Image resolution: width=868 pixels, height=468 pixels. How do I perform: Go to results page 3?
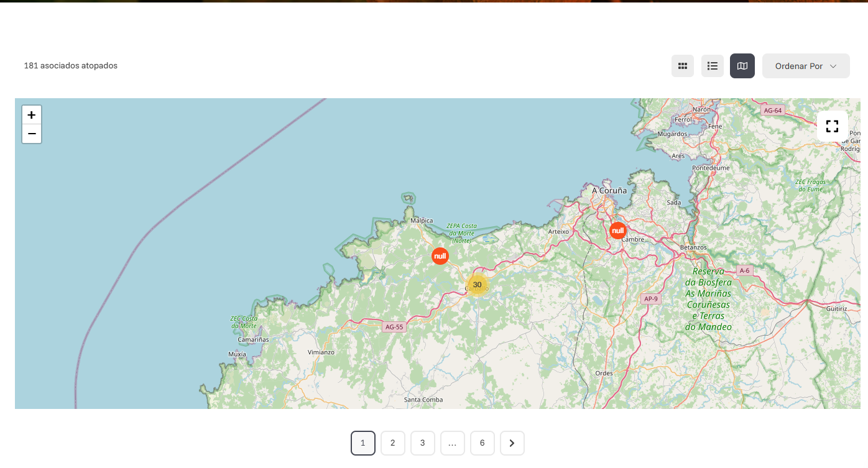pos(423,443)
